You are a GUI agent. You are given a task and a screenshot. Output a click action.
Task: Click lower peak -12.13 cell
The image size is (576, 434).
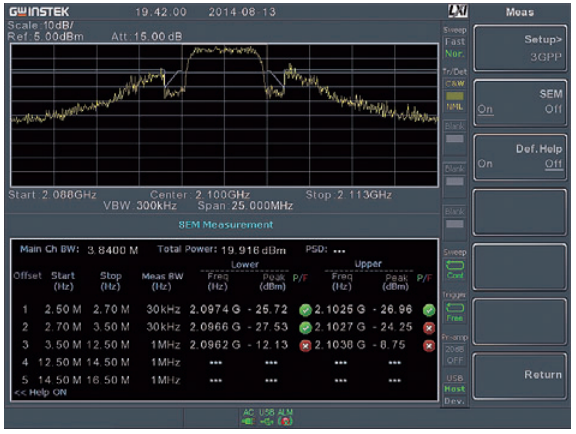point(267,345)
